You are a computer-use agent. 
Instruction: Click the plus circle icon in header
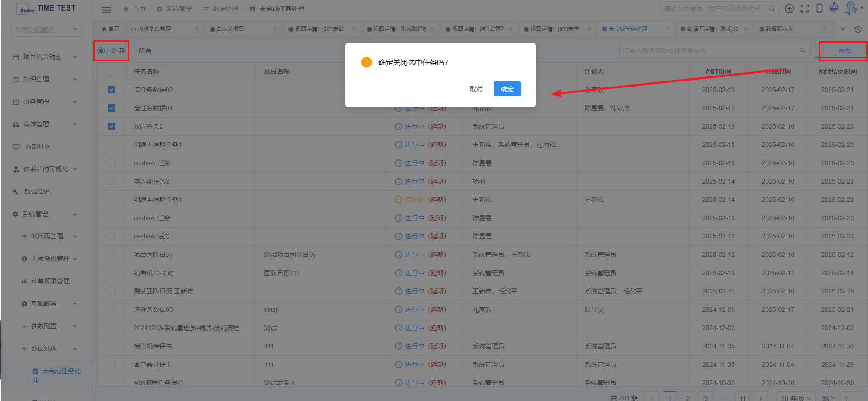[x=789, y=9]
